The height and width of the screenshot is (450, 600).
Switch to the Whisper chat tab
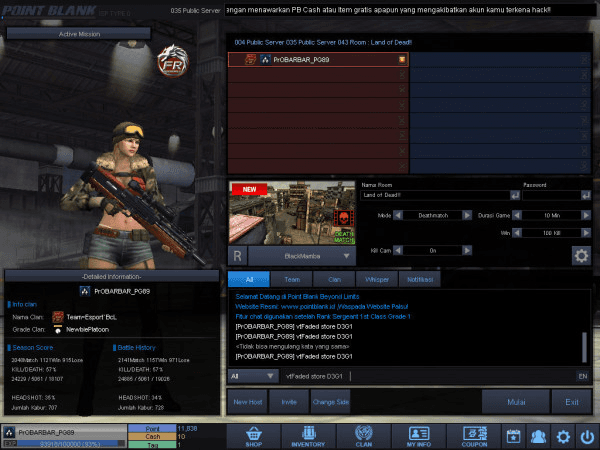tap(373, 279)
